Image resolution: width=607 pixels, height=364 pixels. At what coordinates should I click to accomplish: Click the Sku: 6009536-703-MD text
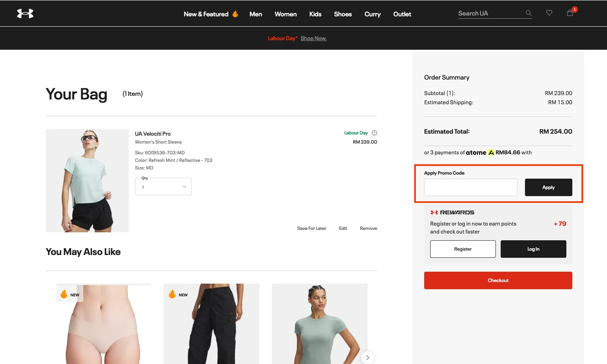(160, 153)
